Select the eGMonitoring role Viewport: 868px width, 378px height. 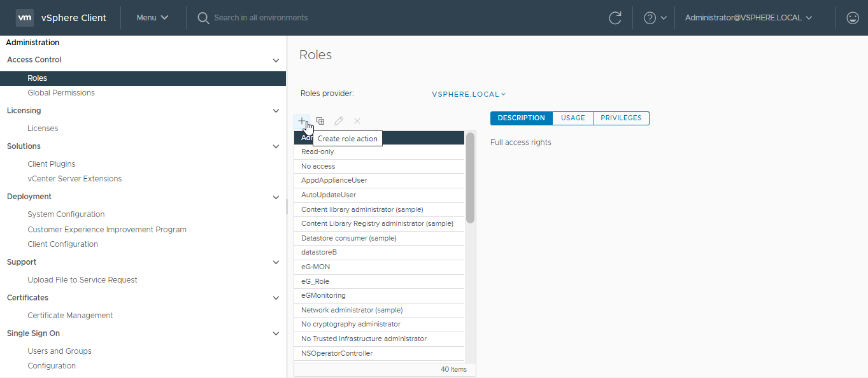tap(379, 296)
